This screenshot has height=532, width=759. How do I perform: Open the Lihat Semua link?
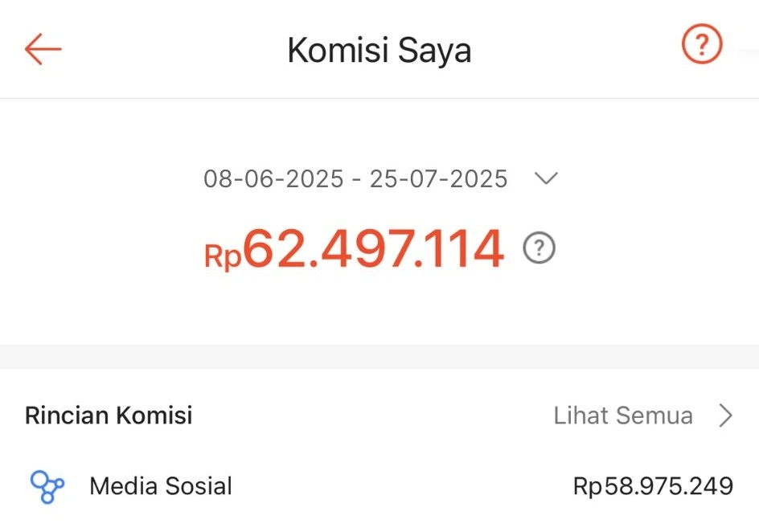coord(623,415)
